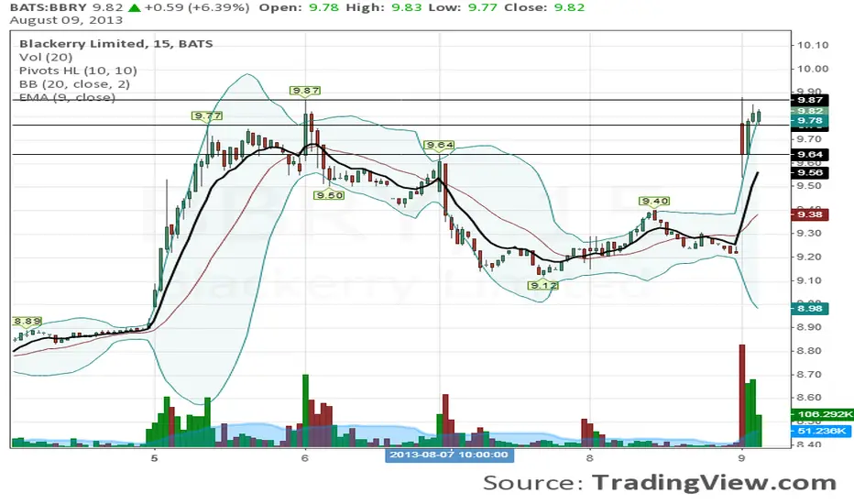The width and height of the screenshot is (854, 504).
Task: Click the BATS:BBRY ticker symbol
Action: pos(48,7)
